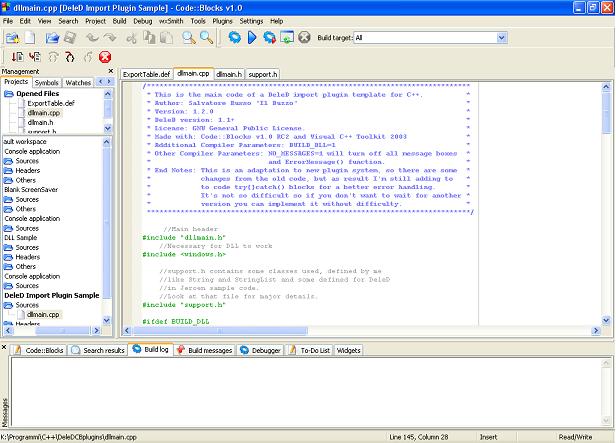Open the Widgets tab
Viewport: 616px width, 443px height.
(x=348, y=350)
